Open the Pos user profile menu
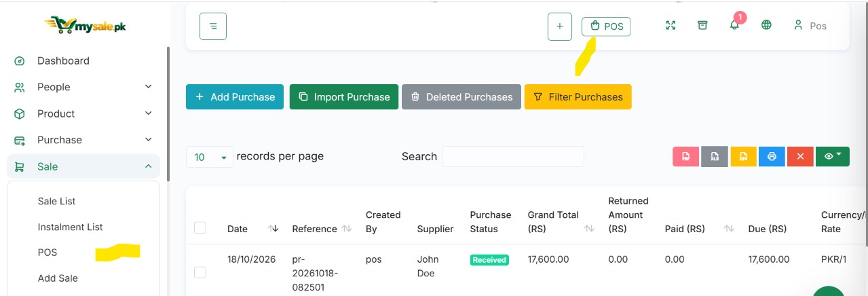 pos(810,26)
